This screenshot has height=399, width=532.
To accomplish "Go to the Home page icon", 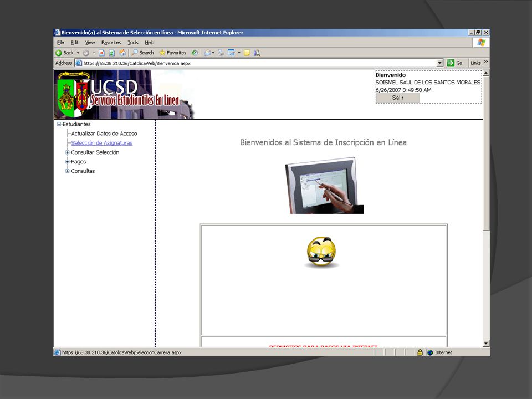I will click(x=122, y=53).
